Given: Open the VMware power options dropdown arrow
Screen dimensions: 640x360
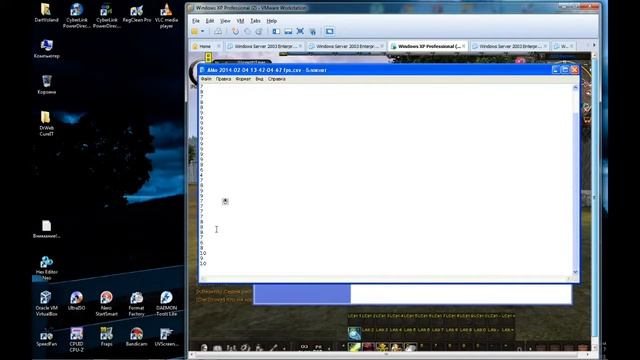Looking at the screenshot, I should click(x=202, y=31).
